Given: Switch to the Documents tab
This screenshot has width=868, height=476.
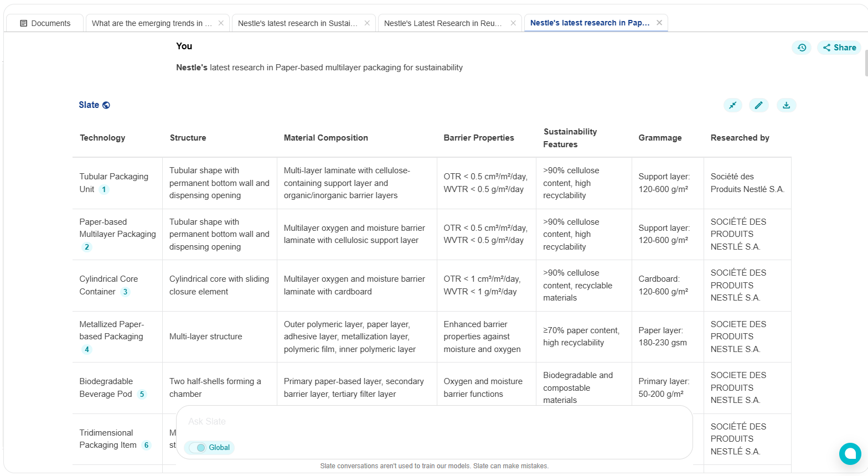Looking at the screenshot, I should [x=45, y=23].
